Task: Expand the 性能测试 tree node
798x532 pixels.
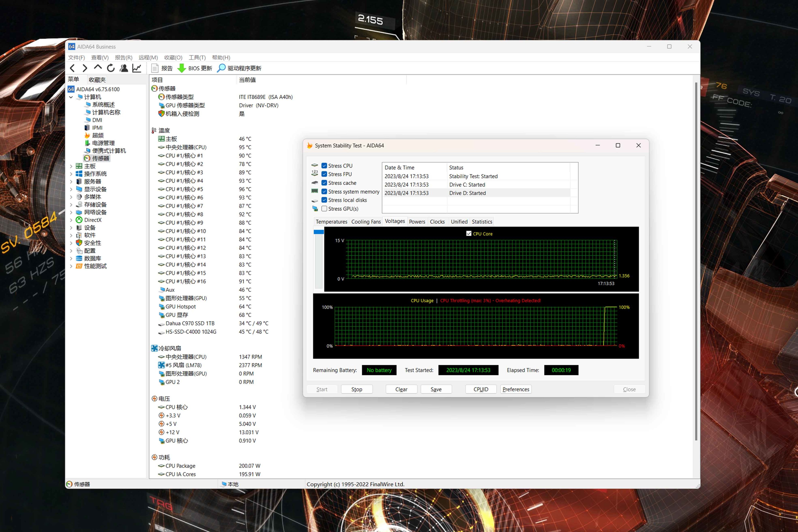Action: coord(71,266)
